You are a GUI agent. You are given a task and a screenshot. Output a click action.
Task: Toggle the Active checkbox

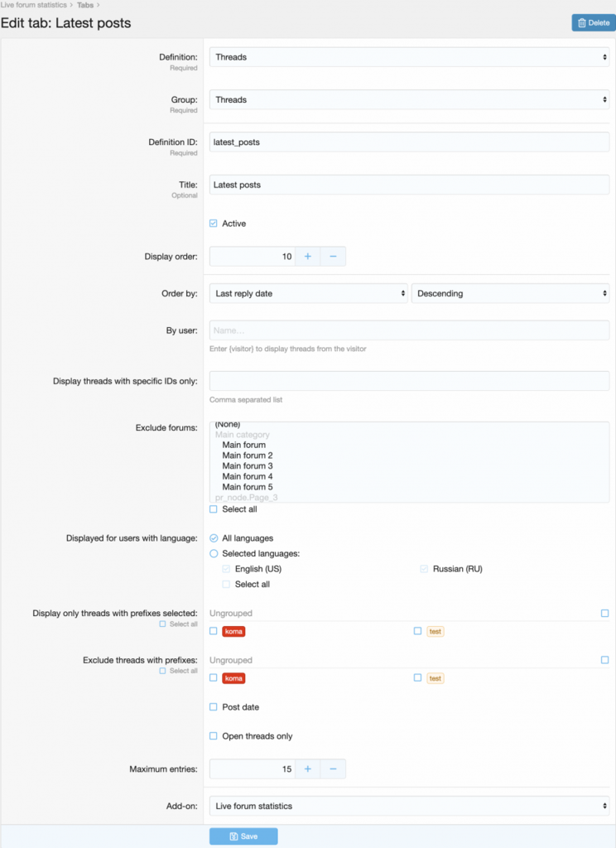click(214, 224)
